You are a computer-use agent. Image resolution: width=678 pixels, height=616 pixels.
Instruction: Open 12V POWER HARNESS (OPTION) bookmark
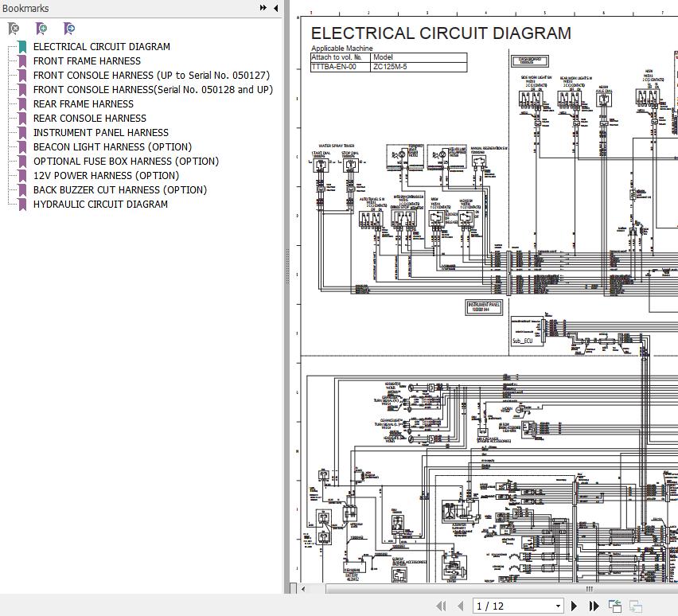coord(106,175)
